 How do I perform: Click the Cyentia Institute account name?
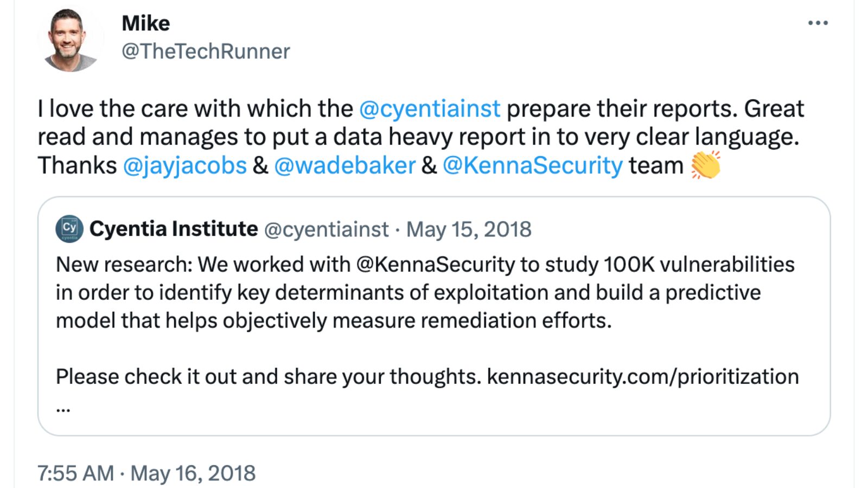[x=174, y=229]
